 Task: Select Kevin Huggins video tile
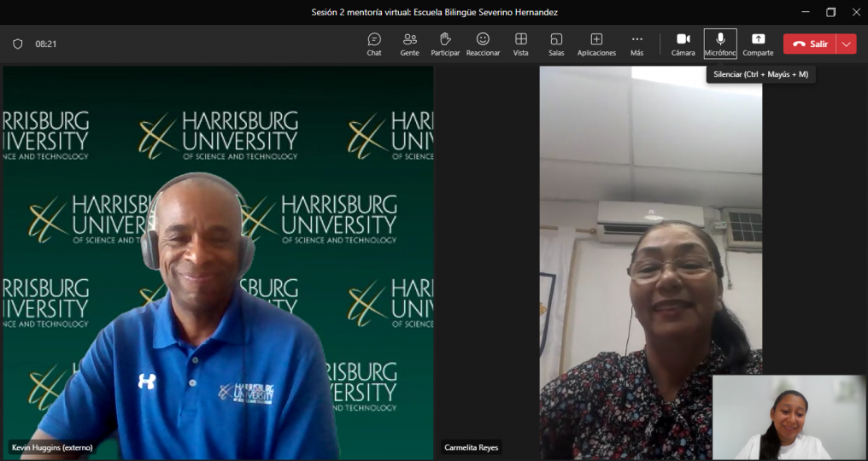coord(218,263)
